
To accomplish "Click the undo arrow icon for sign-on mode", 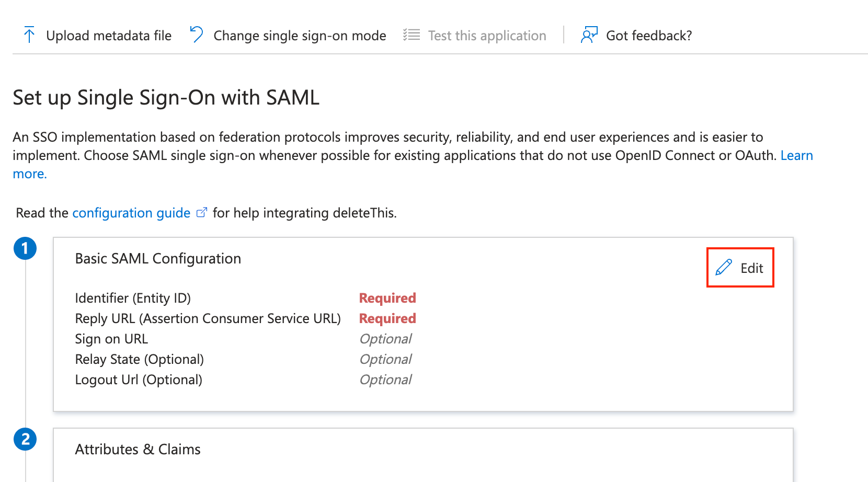I will (x=197, y=35).
